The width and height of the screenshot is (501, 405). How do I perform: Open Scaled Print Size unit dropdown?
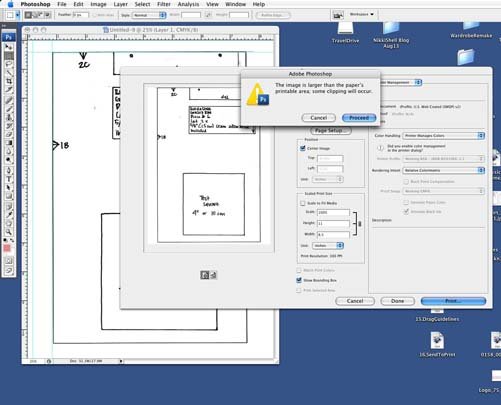(x=328, y=246)
